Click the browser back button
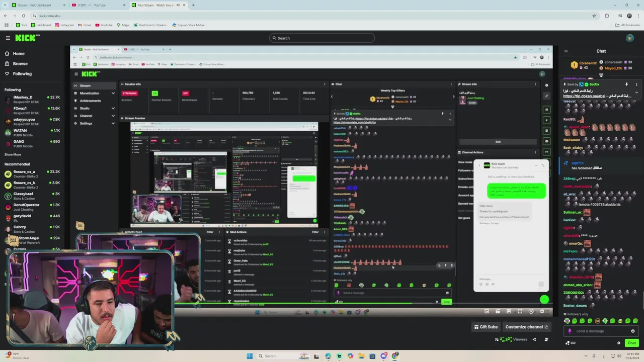The width and height of the screenshot is (644, 362). (x=6, y=16)
